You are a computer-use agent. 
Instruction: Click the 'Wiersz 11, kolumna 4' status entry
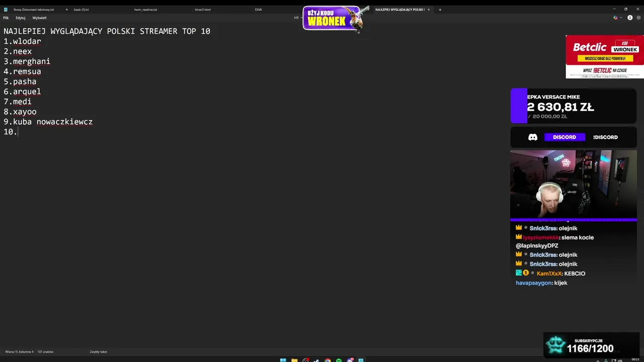coord(20,351)
